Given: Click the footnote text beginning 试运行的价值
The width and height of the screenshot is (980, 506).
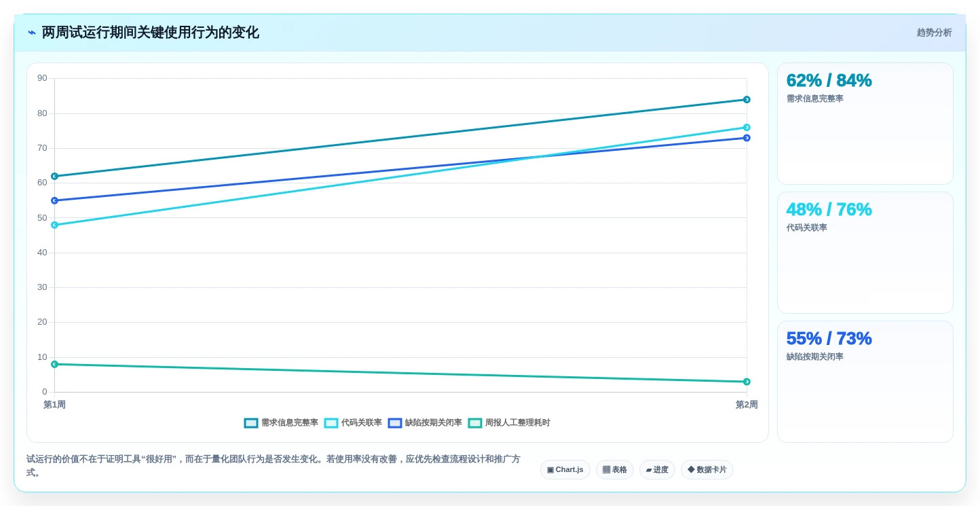Looking at the screenshot, I should click(274, 466).
